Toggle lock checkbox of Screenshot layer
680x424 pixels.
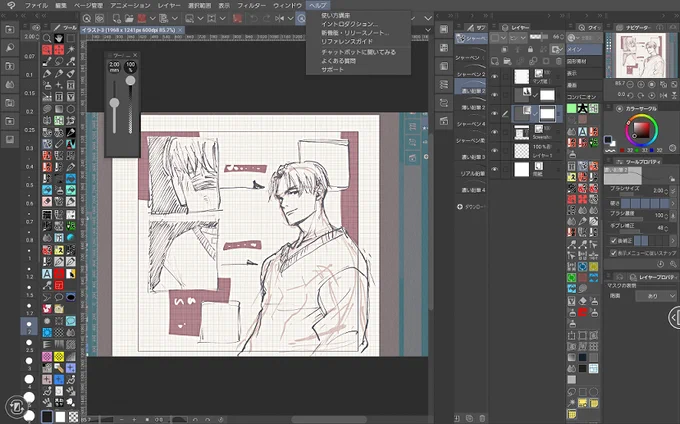point(505,132)
